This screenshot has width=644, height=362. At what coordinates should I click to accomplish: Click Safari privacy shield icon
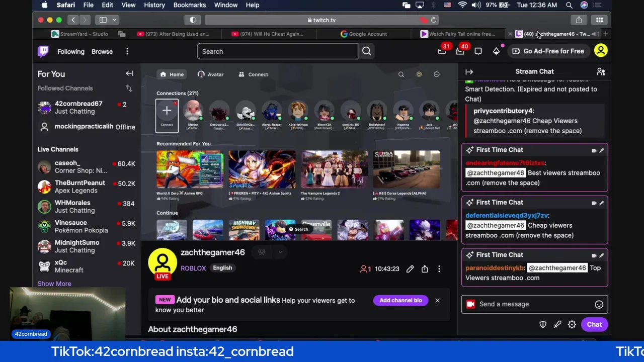coord(193,20)
